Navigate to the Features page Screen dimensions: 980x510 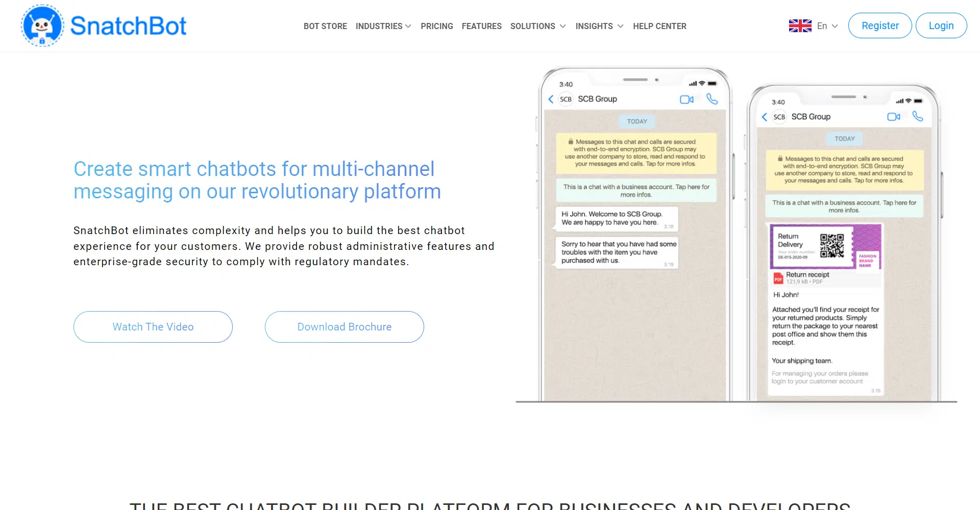481,26
